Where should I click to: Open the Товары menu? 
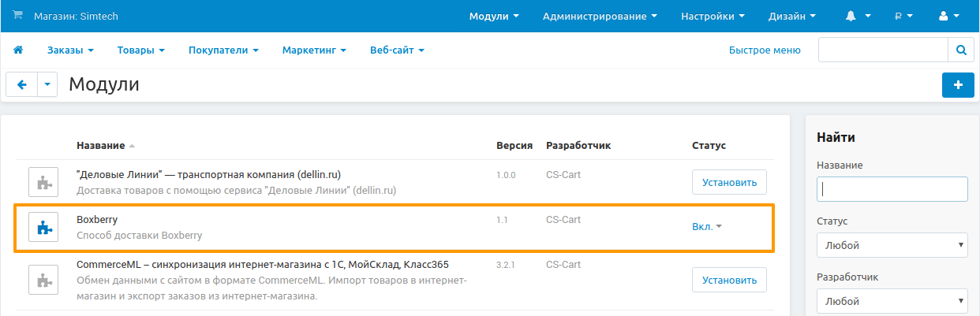click(140, 50)
